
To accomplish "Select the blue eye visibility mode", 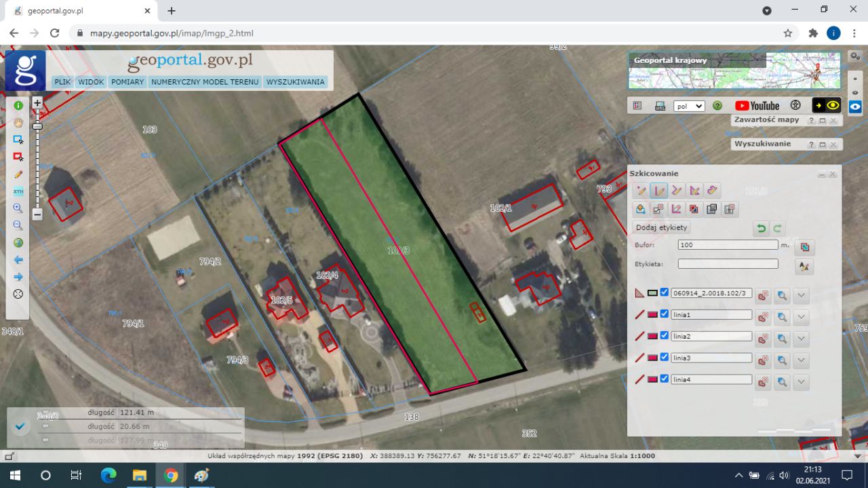I will pos(855,107).
